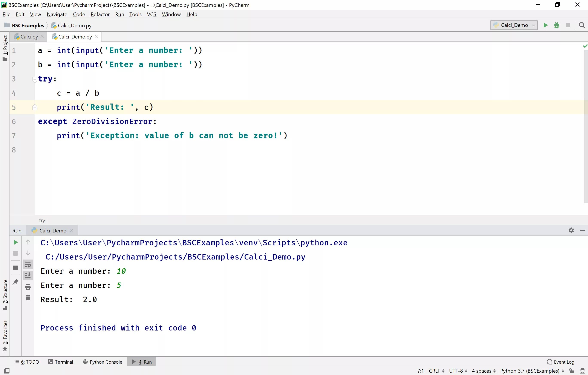The height and width of the screenshot is (375, 588).
Task: Open the Refactor menu
Action: [100, 14]
